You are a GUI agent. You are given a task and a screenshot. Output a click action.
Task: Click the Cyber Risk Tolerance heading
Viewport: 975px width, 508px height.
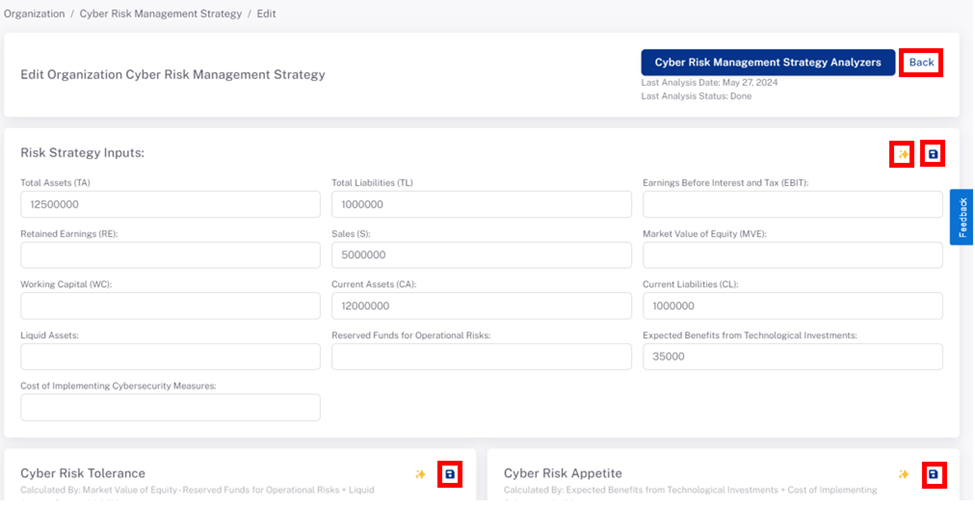pyautogui.click(x=83, y=473)
